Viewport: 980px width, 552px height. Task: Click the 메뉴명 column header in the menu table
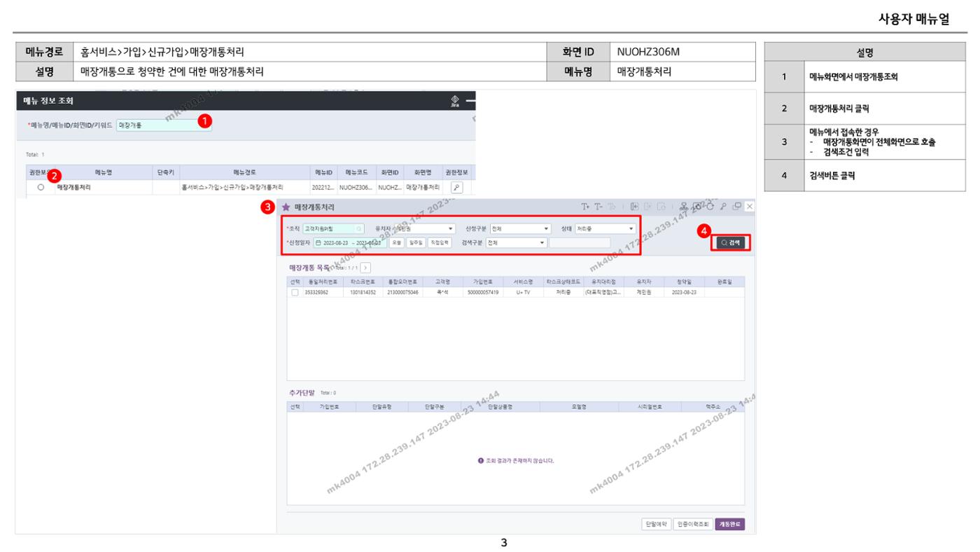click(x=104, y=172)
